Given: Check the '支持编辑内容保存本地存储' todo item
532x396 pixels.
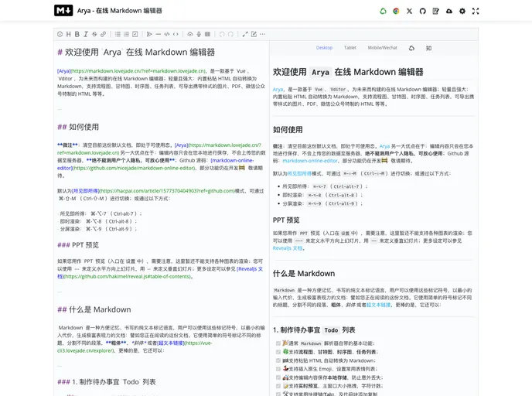Looking at the screenshot, I should click(x=278, y=377).
